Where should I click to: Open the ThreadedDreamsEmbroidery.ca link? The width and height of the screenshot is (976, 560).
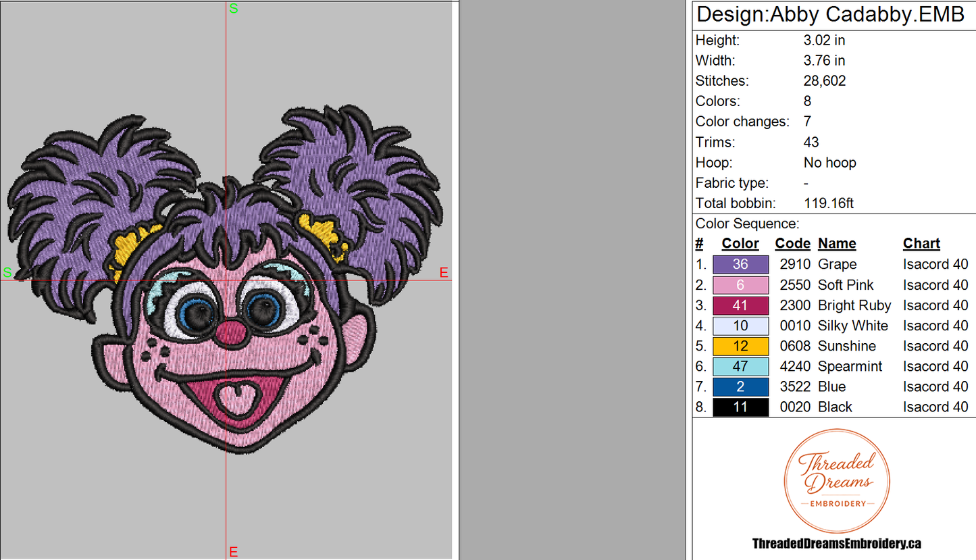[x=836, y=544]
